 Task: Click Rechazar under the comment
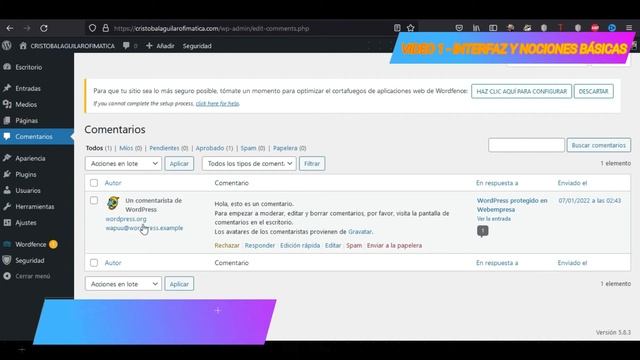227,245
